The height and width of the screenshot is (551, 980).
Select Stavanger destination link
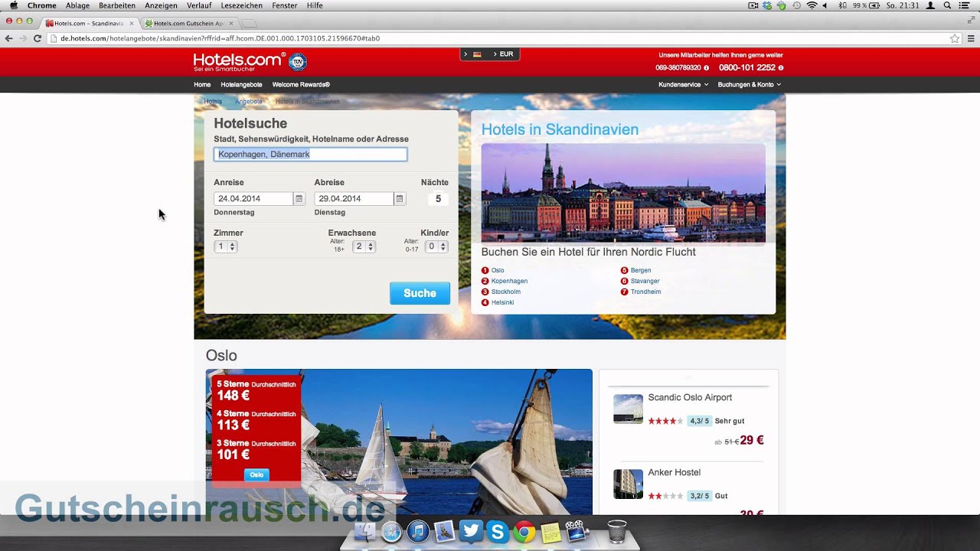click(x=645, y=281)
